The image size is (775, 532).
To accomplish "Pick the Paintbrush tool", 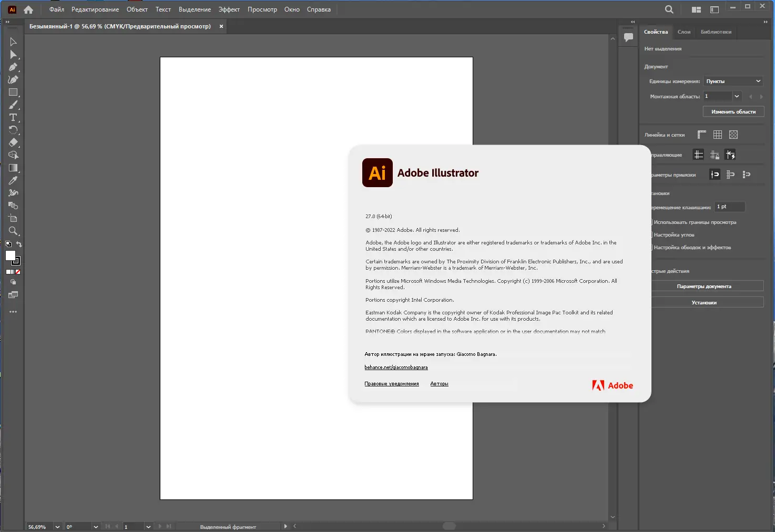I will coord(13,105).
